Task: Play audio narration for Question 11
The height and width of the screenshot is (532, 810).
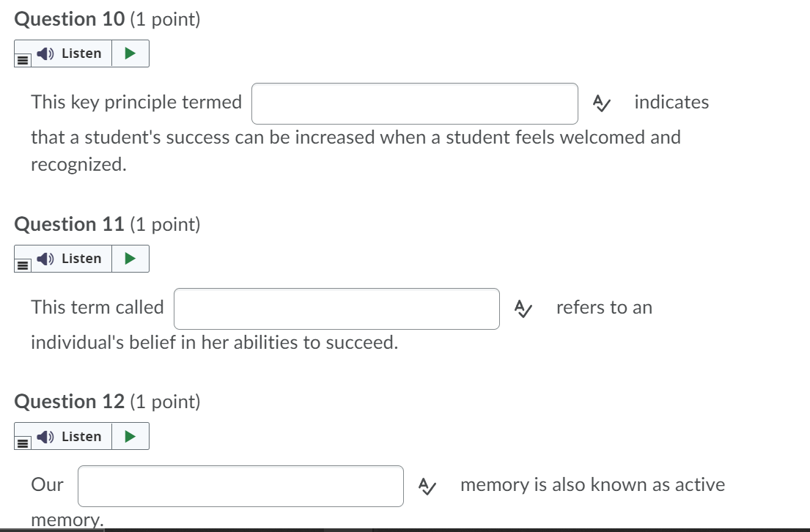Action: pyautogui.click(x=129, y=258)
